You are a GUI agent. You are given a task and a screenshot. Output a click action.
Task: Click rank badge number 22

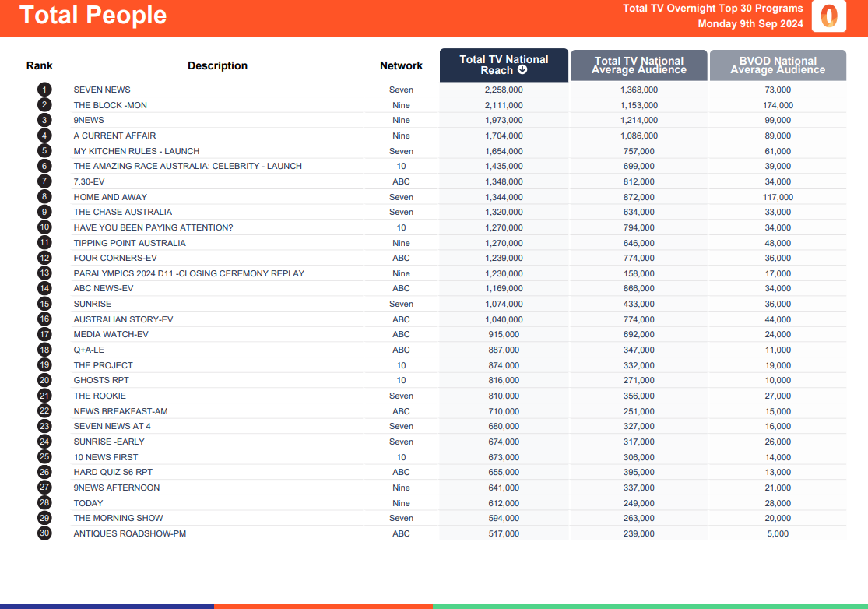coord(44,411)
